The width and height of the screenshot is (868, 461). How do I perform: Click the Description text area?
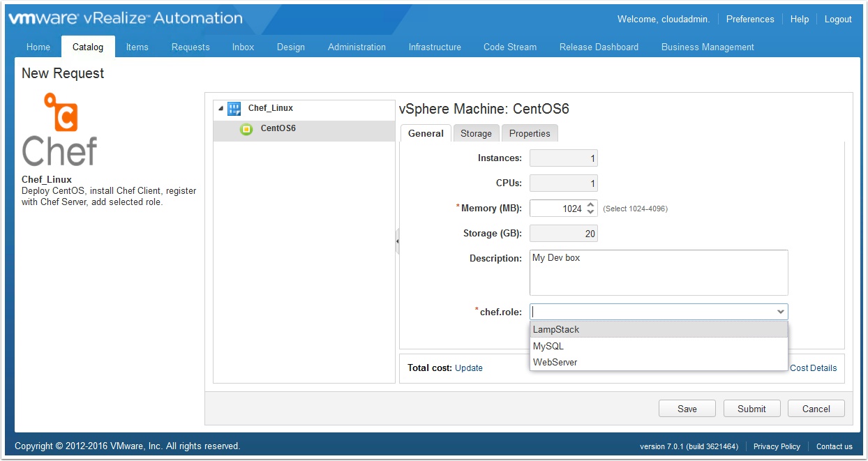(x=659, y=273)
